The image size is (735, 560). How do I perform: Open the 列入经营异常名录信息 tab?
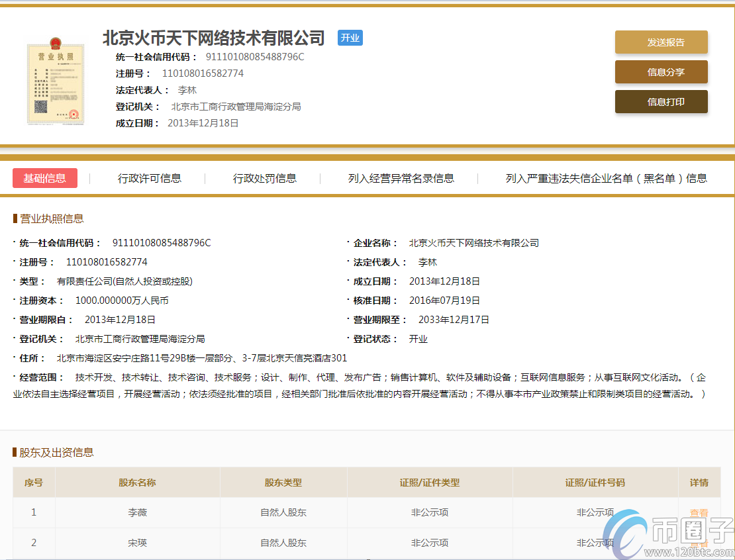click(x=401, y=178)
